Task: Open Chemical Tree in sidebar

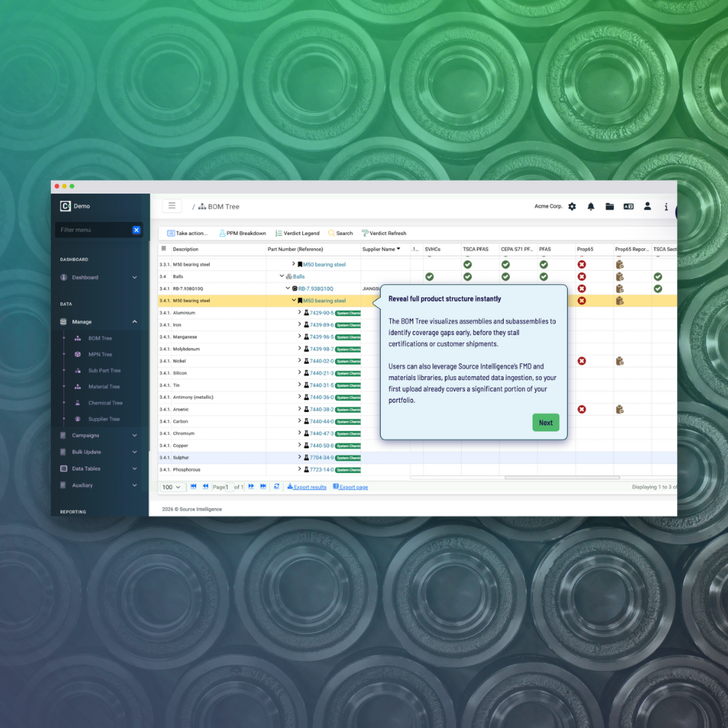Action: (105, 403)
